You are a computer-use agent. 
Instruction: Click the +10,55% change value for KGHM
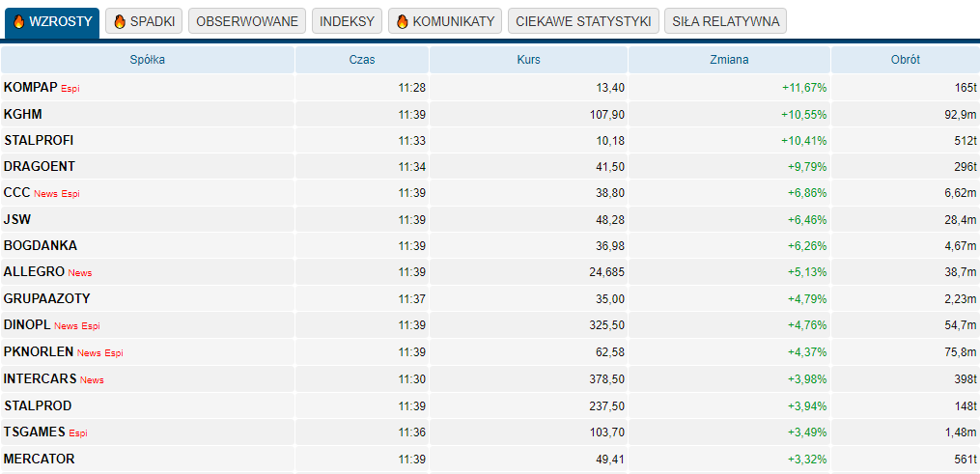click(804, 115)
